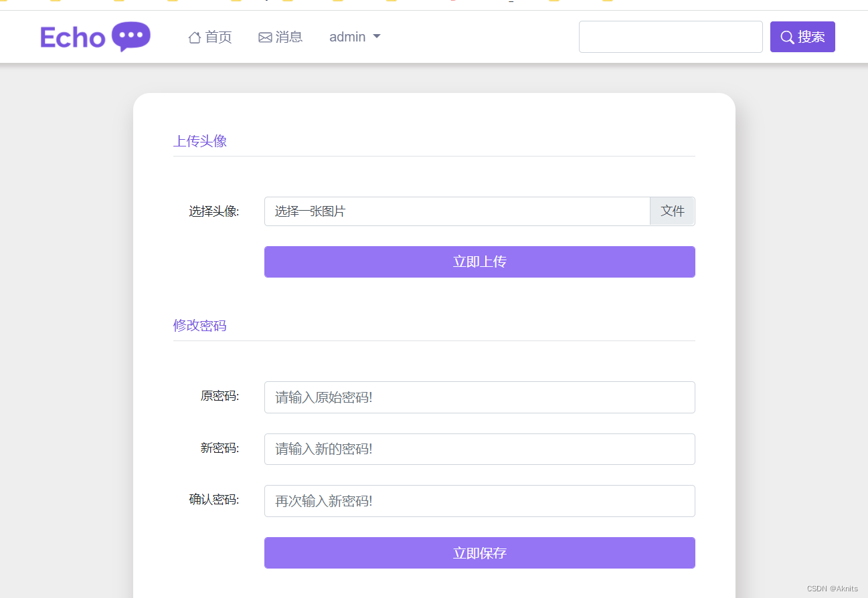Click the 文件 browse button
Screen dimensions: 868x598
(x=673, y=211)
